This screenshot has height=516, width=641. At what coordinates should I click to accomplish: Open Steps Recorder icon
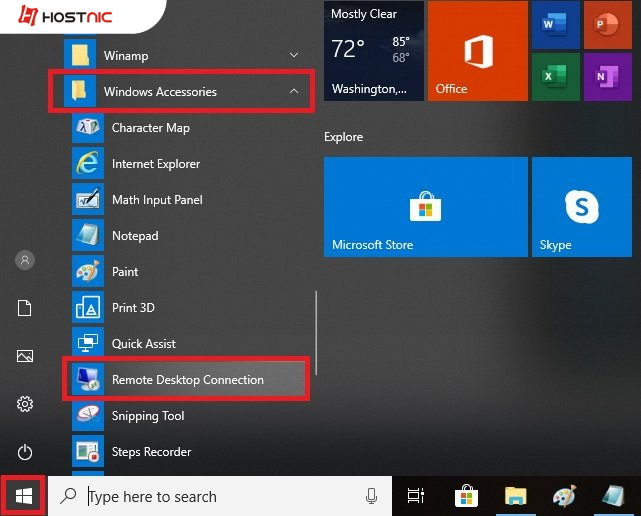pyautogui.click(x=88, y=451)
